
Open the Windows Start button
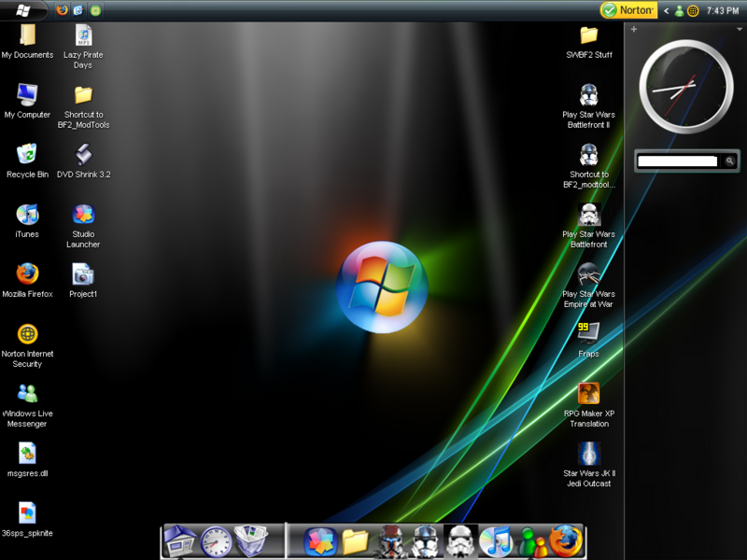click(x=22, y=10)
